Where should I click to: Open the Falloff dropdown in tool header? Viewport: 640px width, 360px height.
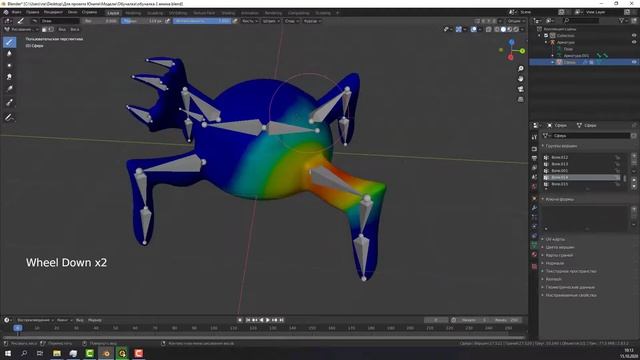[291, 21]
